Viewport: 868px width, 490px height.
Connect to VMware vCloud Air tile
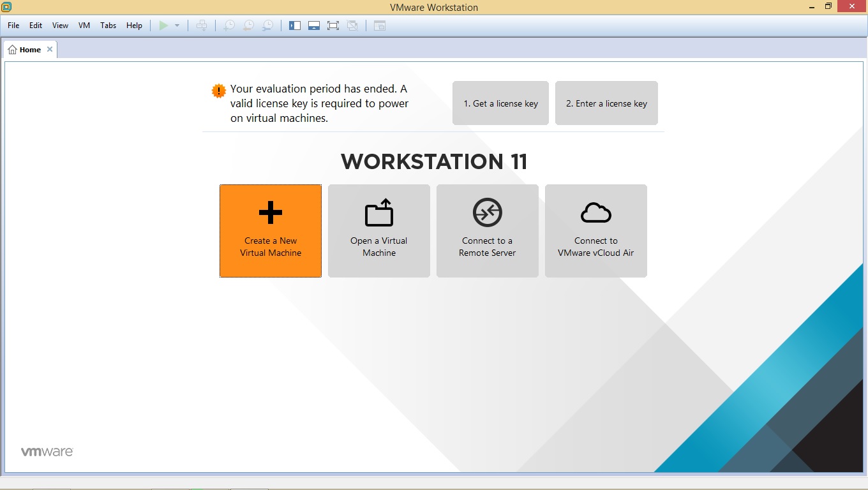point(596,231)
